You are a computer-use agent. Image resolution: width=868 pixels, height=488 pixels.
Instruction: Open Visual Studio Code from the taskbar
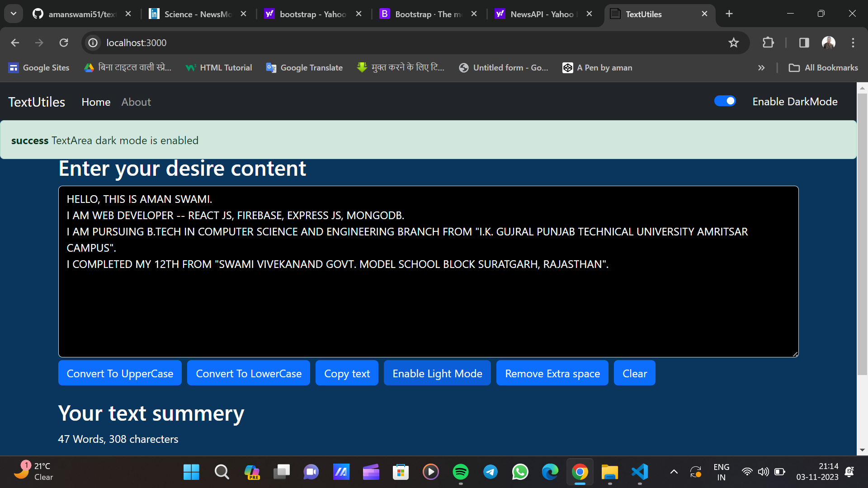click(x=640, y=472)
